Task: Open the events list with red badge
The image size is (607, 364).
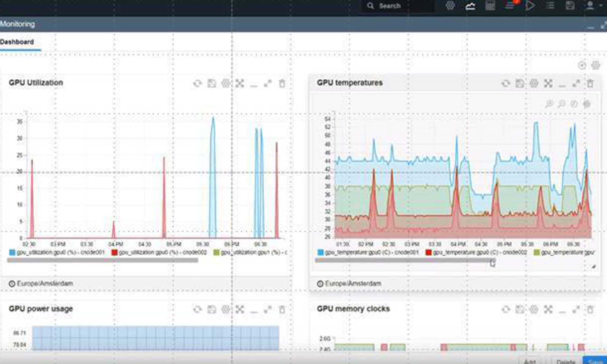Action: [510, 5]
